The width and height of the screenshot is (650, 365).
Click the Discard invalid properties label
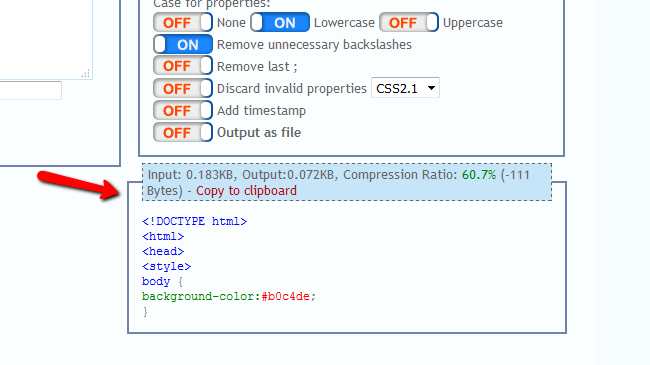[x=292, y=89]
